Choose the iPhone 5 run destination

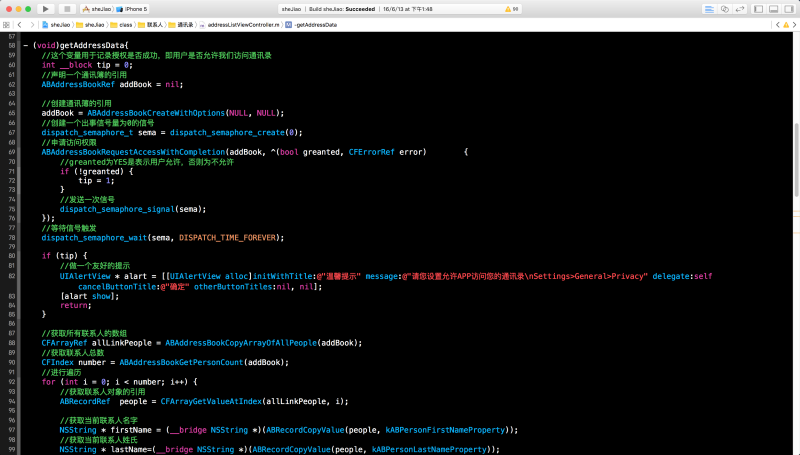[x=132, y=9]
